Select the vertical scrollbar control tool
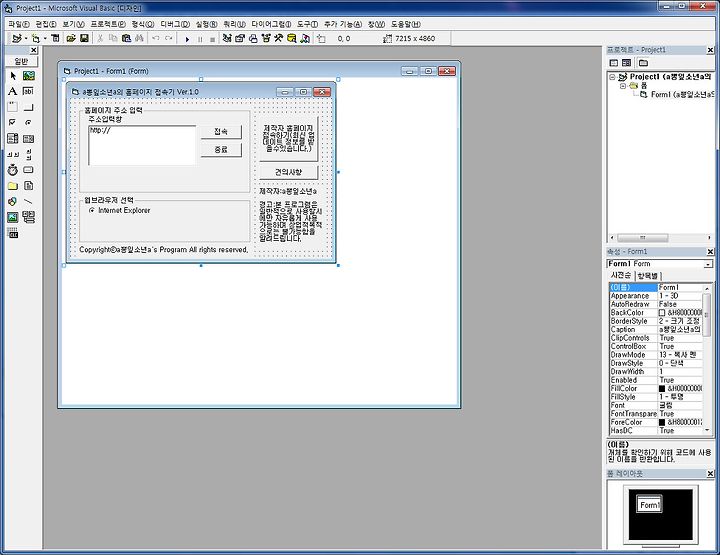The height and width of the screenshot is (555, 720). click(28, 154)
